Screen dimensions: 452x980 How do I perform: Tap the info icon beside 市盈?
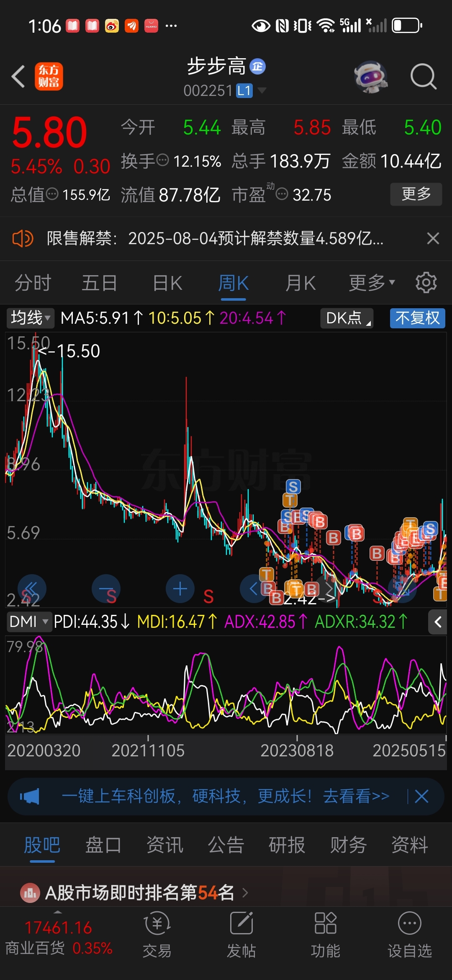click(282, 194)
